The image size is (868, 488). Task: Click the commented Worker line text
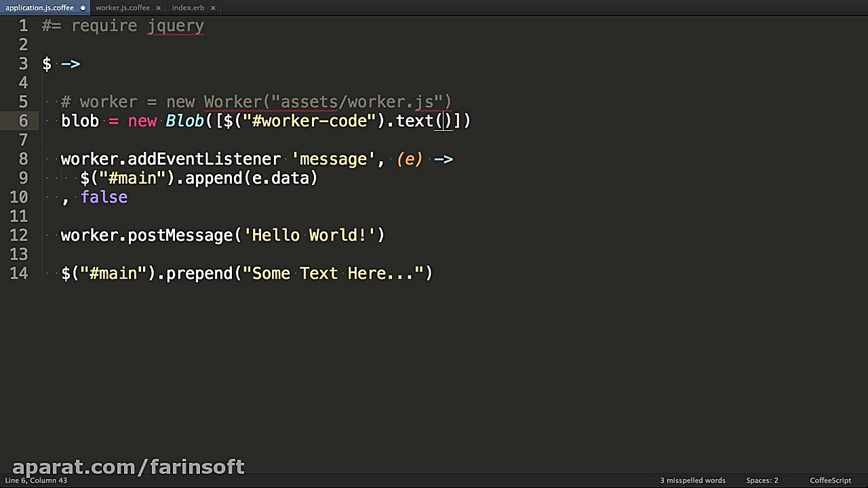point(256,102)
